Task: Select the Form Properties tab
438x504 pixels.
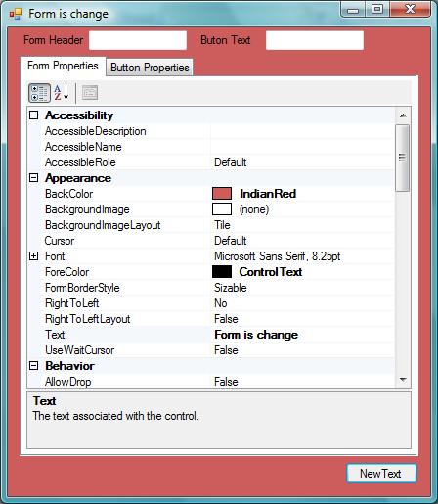Action: coord(63,67)
